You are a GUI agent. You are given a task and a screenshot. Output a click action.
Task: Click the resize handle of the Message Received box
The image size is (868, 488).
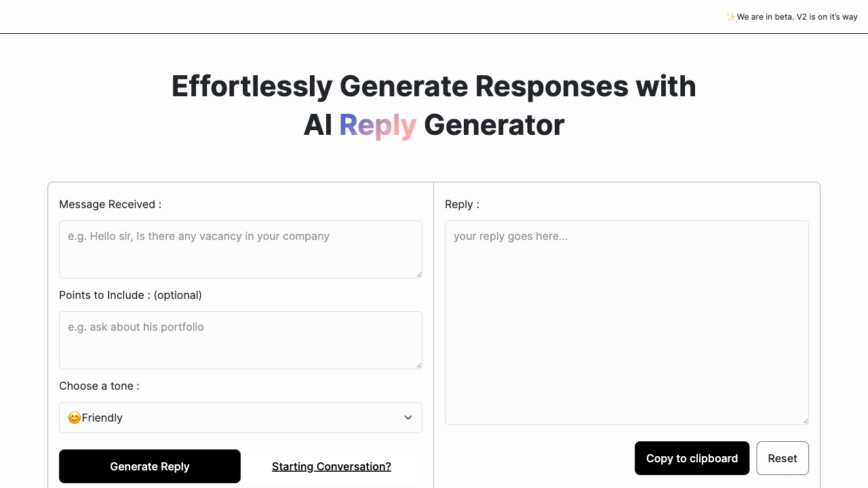pos(418,274)
